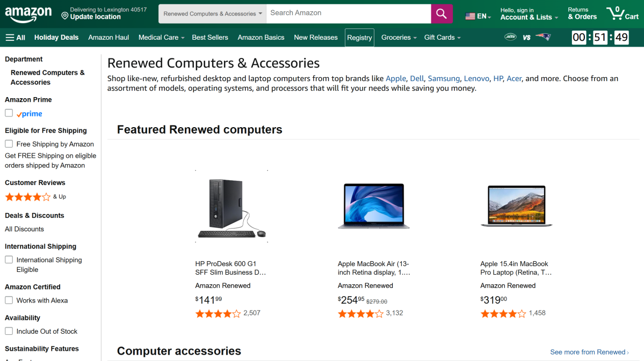Click the Amazon logo
Viewport: 644px width, 361px height.
click(x=28, y=14)
